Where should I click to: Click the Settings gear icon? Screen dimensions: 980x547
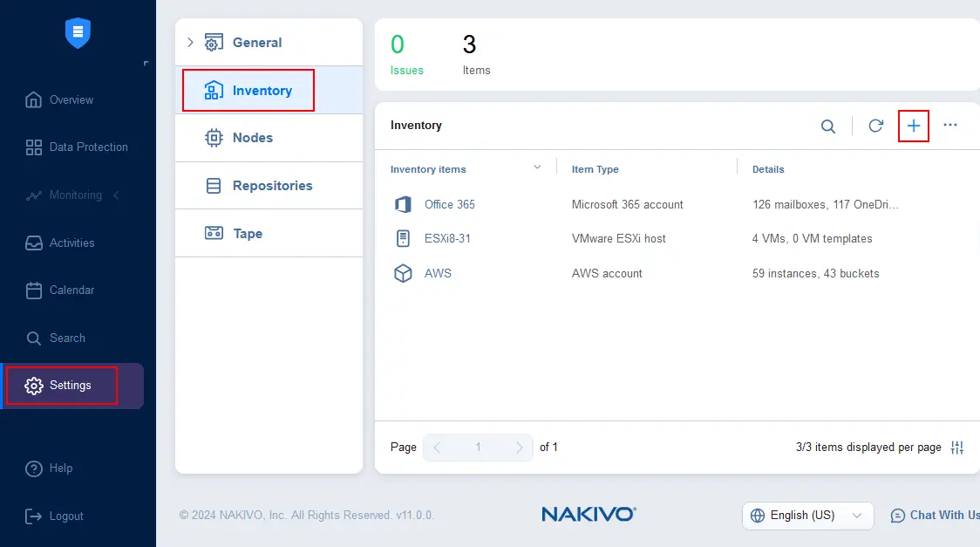34,386
